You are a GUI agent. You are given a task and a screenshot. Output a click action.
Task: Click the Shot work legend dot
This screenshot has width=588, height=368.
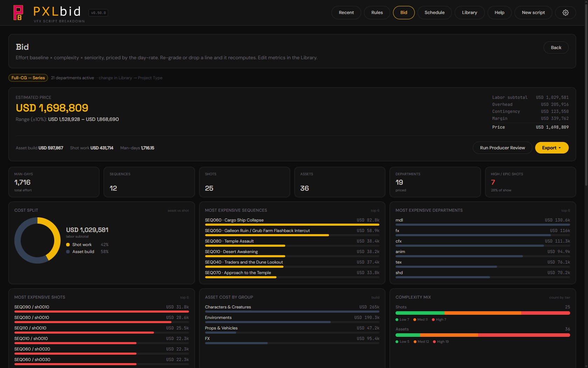[x=68, y=245]
